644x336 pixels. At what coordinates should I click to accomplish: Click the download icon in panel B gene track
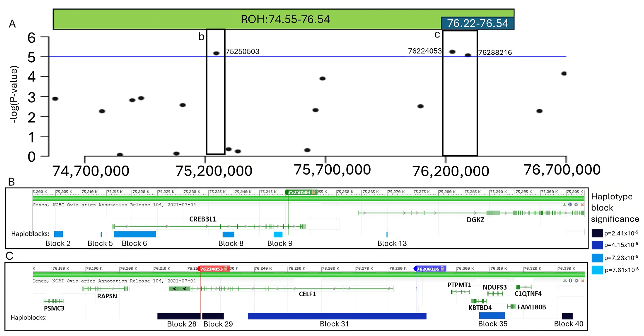[564, 204]
